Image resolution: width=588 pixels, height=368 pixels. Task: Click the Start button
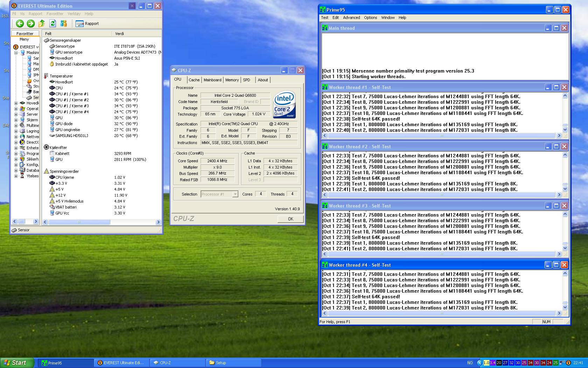click(x=17, y=363)
